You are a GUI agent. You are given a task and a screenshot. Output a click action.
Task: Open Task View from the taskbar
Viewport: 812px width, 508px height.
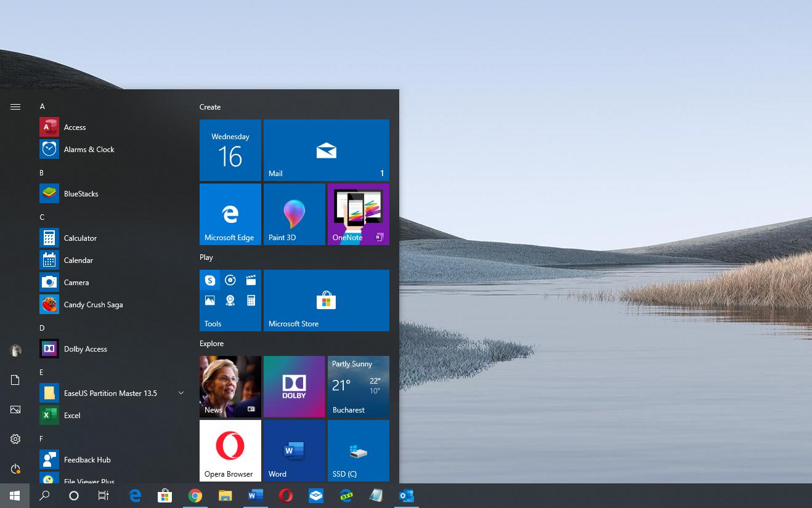(104, 496)
